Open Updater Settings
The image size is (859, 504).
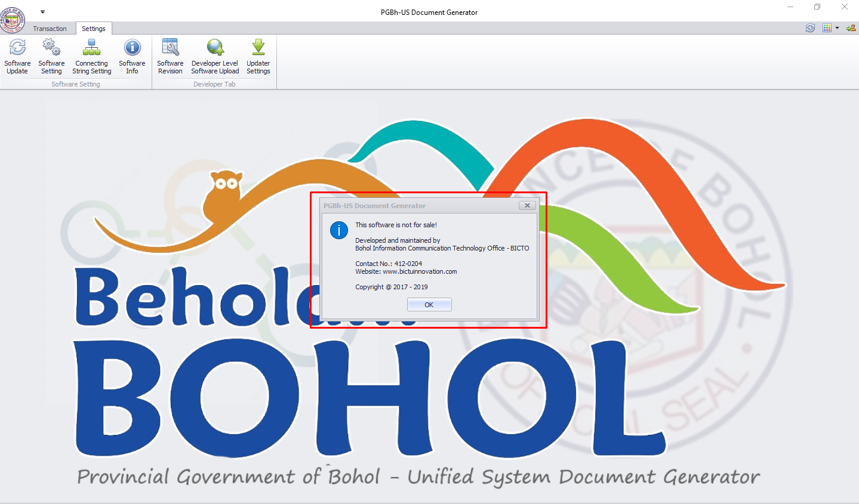click(258, 57)
